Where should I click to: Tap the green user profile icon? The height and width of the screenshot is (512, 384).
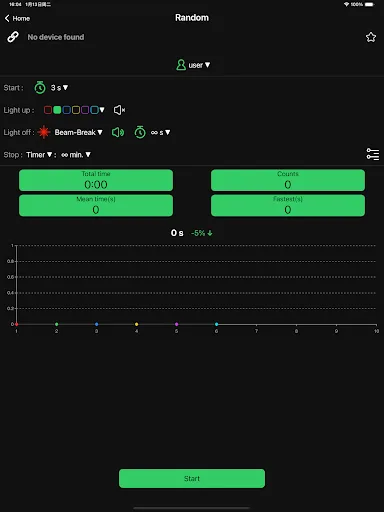click(181, 65)
